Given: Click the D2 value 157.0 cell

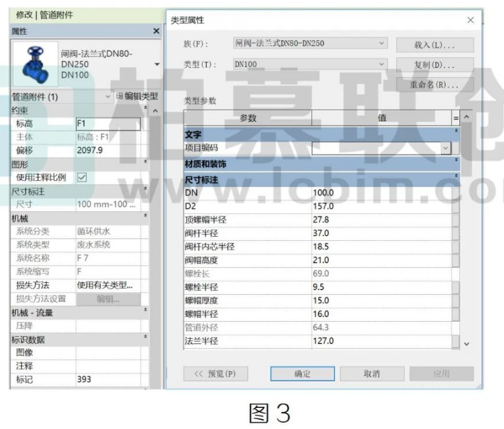Looking at the screenshot, I should click(382, 207).
